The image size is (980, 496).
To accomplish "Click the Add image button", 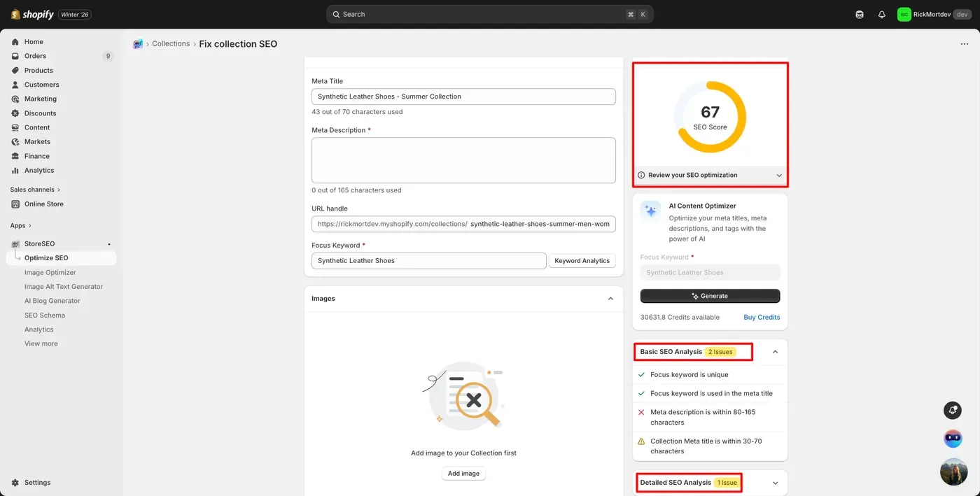I will [463, 474].
